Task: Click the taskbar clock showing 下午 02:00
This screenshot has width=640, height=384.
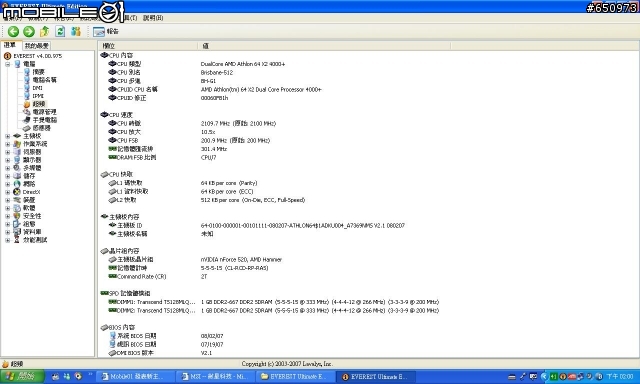Action: [620, 376]
